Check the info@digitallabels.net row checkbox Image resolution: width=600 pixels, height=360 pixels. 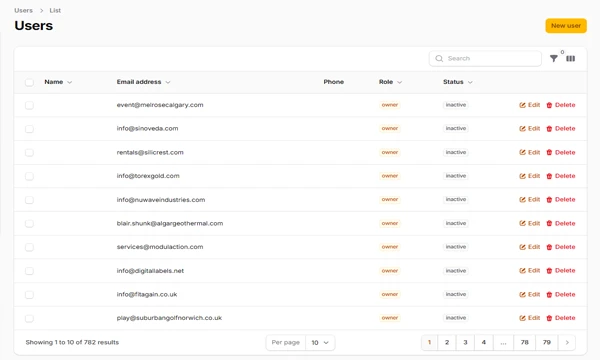click(x=29, y=271)
